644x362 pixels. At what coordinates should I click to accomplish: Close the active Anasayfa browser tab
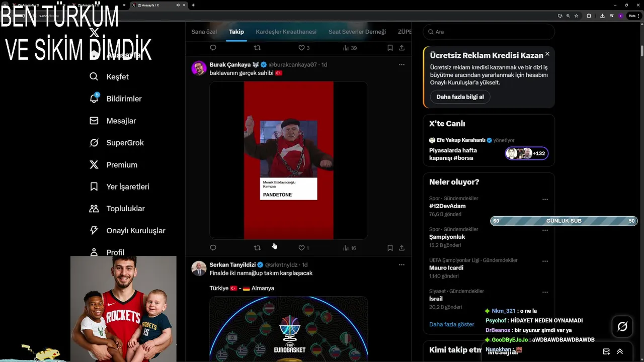[185, 5]
